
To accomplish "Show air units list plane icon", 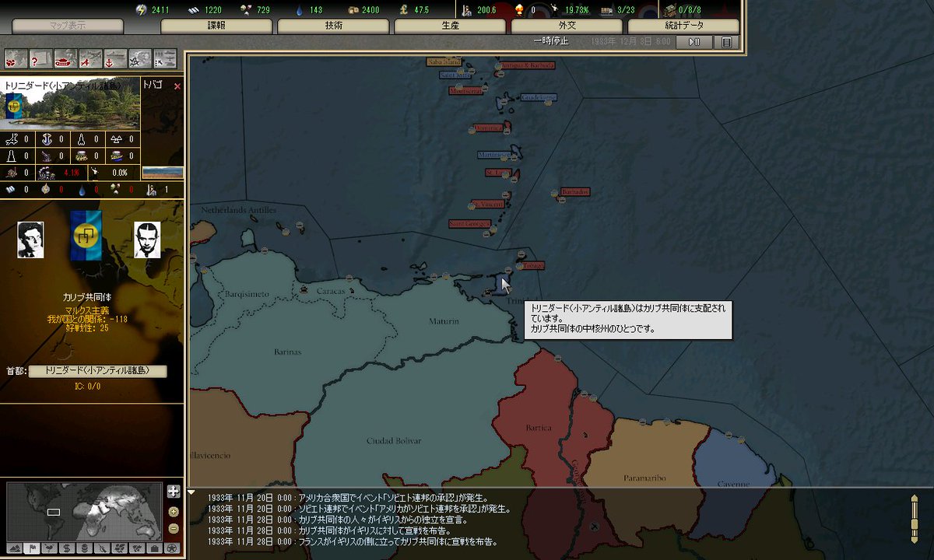I will (x=91, y=59).
